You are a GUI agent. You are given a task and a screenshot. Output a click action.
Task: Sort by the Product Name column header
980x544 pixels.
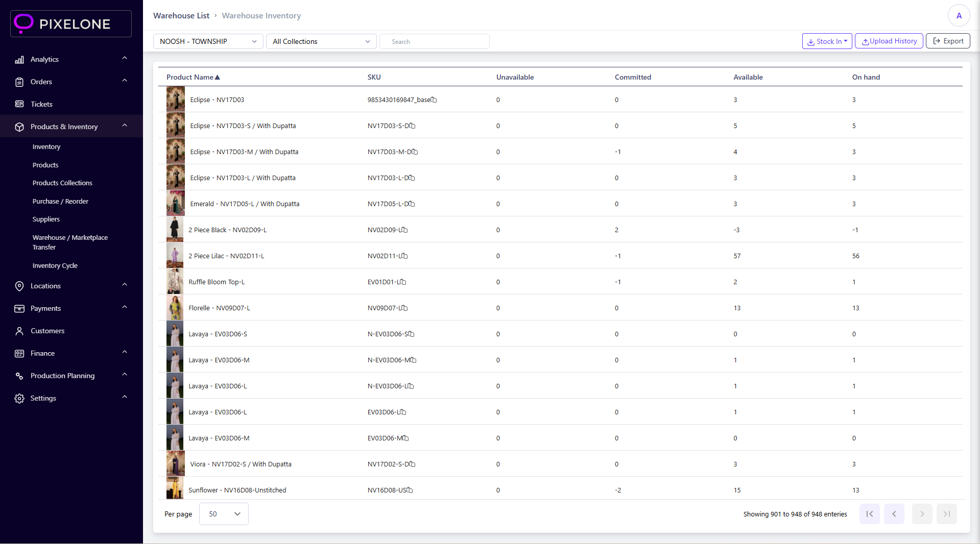click(193, 78)
